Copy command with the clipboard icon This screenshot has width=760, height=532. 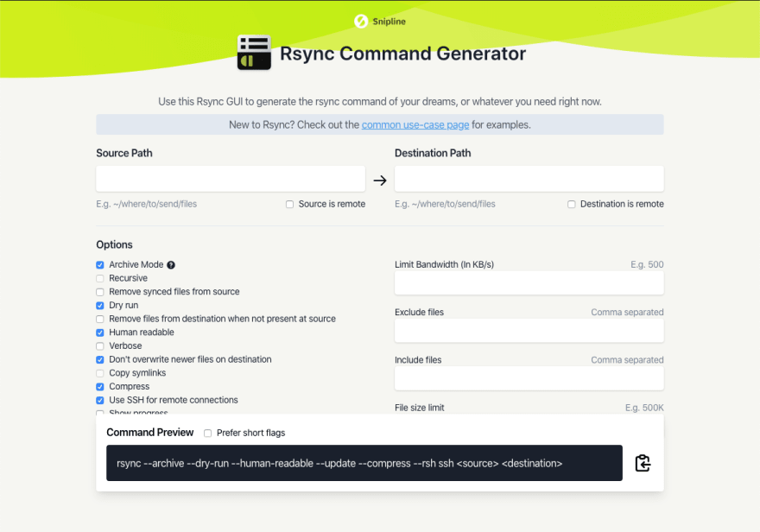coord(643,463)
